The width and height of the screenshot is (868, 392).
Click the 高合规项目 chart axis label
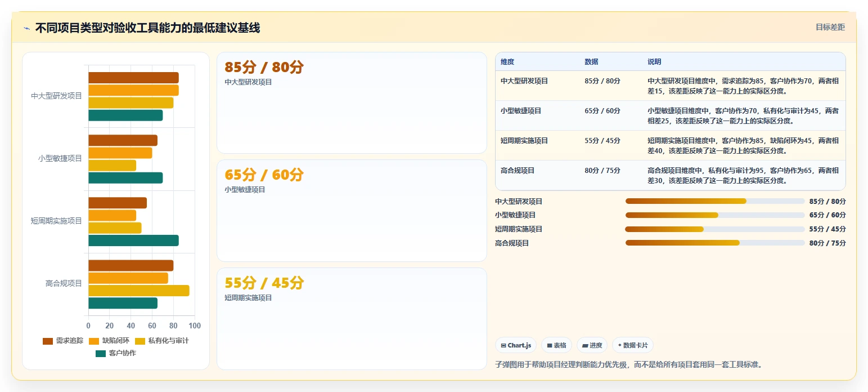(64, 284)
